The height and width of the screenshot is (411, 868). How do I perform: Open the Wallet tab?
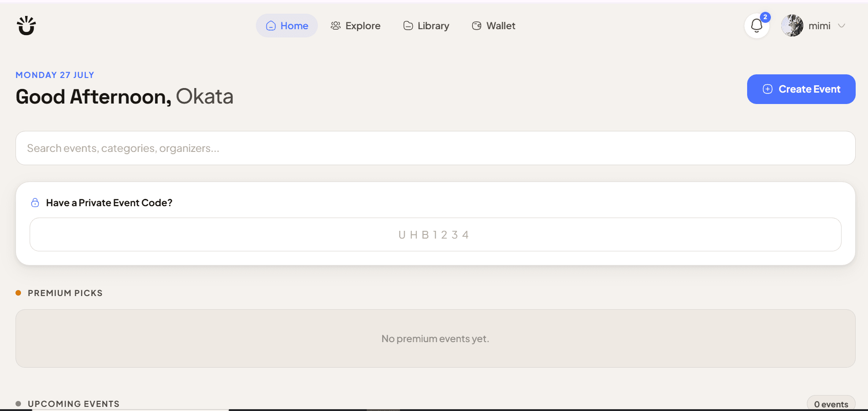point(494,26)
